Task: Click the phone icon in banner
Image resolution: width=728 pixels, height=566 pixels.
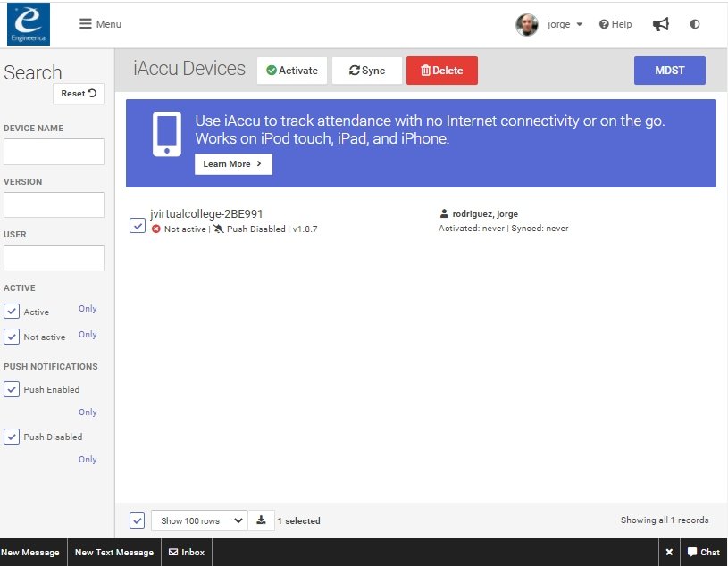Action: 167,134
